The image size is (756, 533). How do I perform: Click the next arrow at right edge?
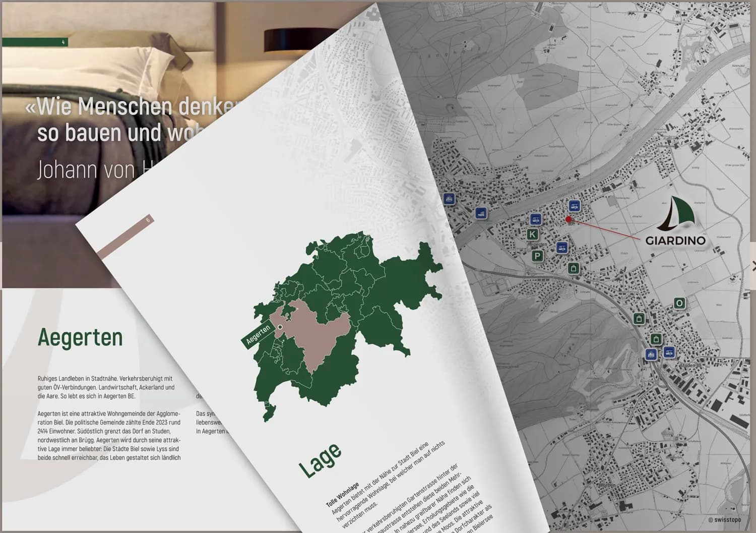(x=753, y=266)
